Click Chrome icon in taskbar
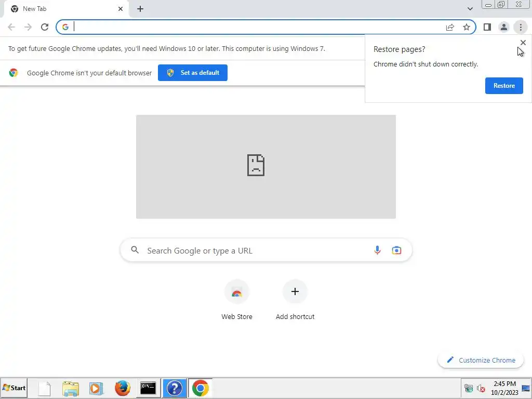This screenshot has width=532, height=399. tap(200, 388)
